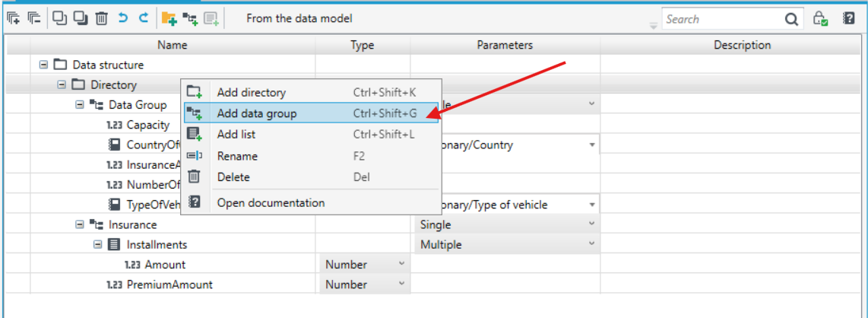Open documentation via toolbar help book icon

[849, 18]
